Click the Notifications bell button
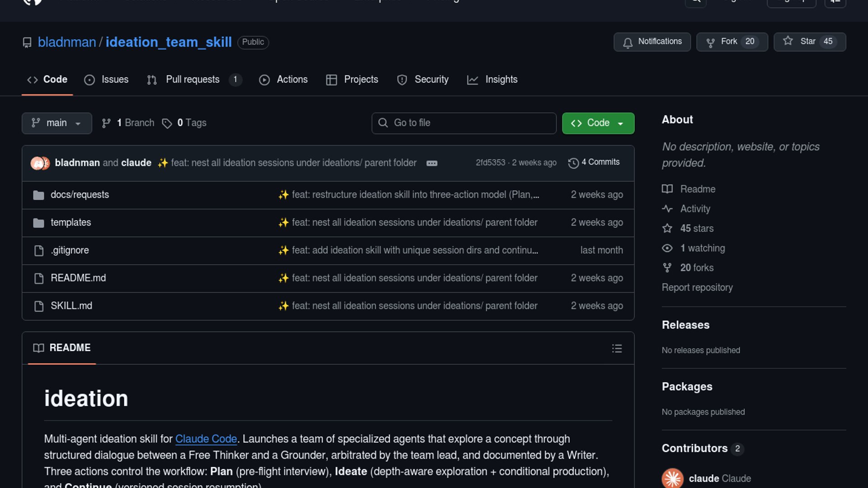This screenshot has width=868, height=488. (x=651, y=42)
